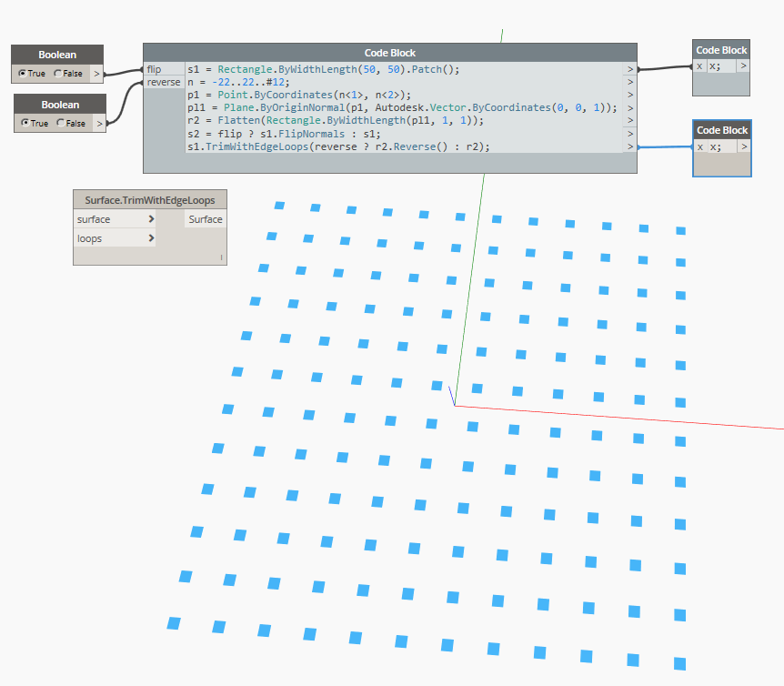Click the x; code field in the highlighted Code Block
The image size is (784, 686).
(x=714, y=146)
